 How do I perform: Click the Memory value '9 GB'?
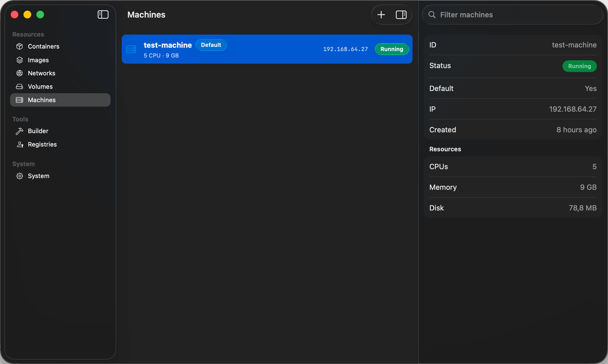[x=588, y=187]
